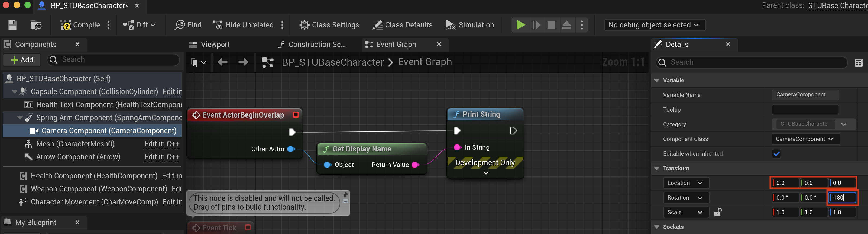Click the Arrow Component icon
This screenshot has height=234, width=868.
[28, 157]
